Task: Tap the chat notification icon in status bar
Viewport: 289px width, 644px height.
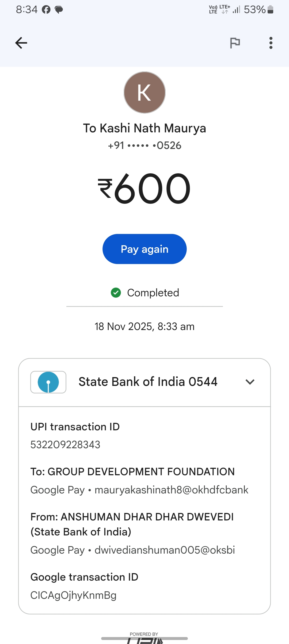Action: pyautogui.click(x=59, y=10)
